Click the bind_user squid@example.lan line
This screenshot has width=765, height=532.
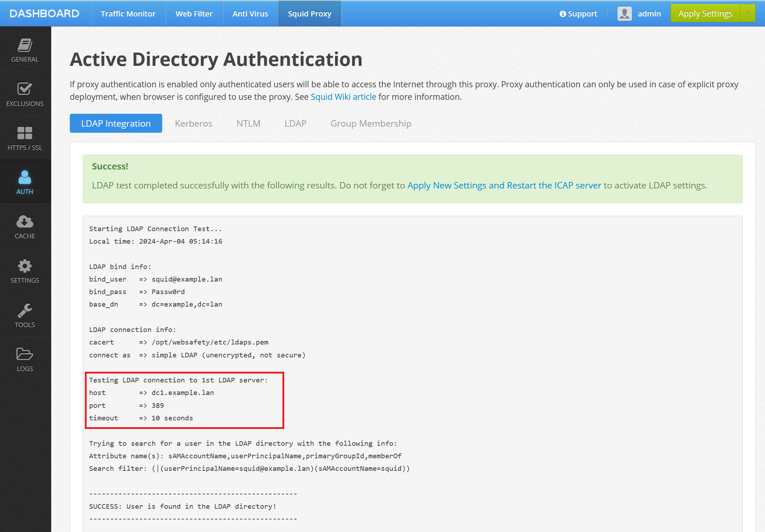(x=156, y=279)
